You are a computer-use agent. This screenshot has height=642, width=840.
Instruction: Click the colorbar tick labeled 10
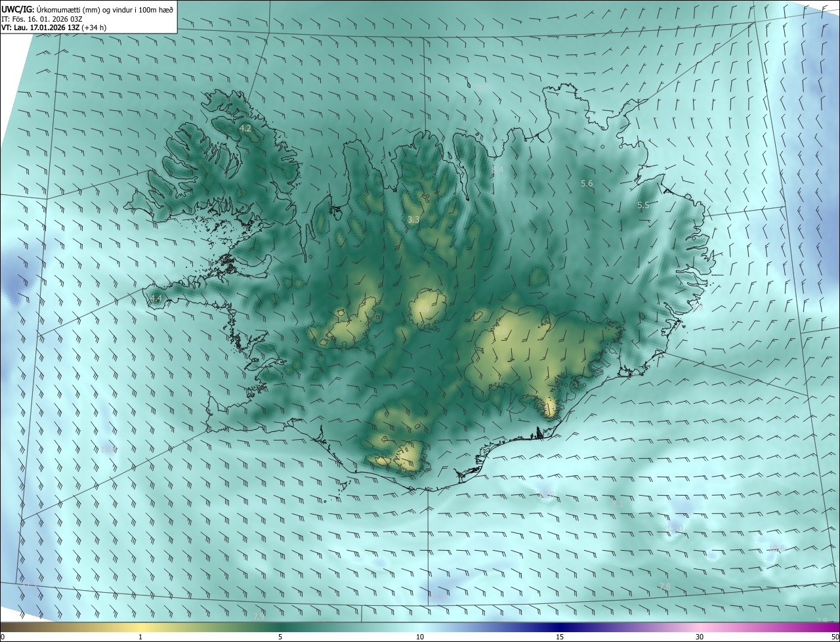click(x=420, y=637)
